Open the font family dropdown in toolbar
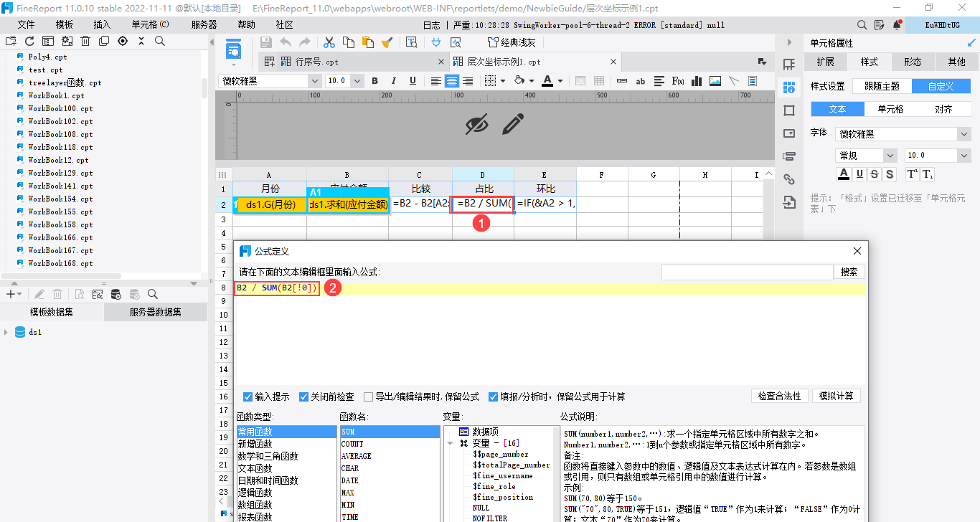The width and height of the screenshot is (980, 522). [314, 81]
